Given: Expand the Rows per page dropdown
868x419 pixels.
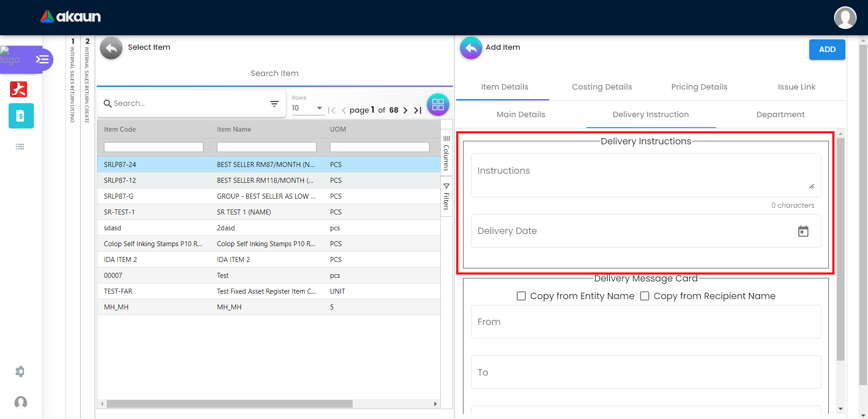Looking at the screenshot, I should click(307, 108).
